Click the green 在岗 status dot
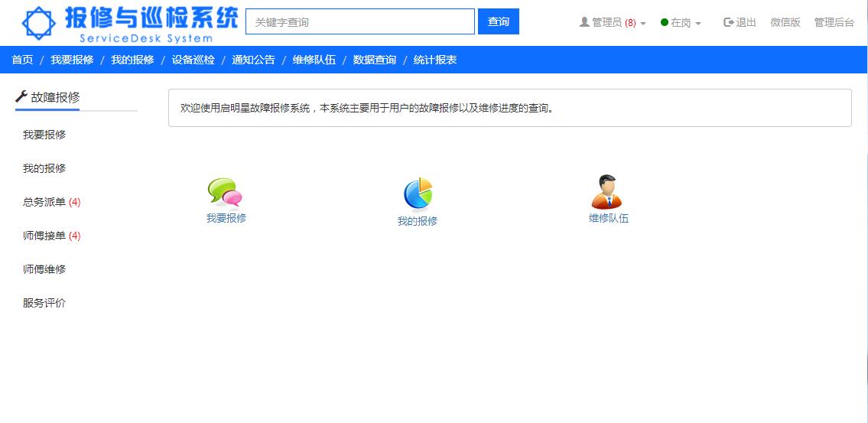Image resolution: width=868 pixels, height=423 pixels. click(665, 23)
